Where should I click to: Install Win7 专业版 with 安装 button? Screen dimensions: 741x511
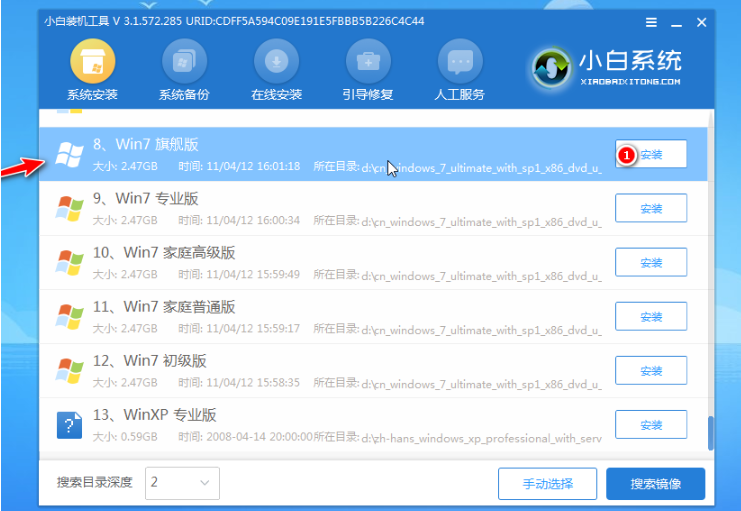point(651,208)
